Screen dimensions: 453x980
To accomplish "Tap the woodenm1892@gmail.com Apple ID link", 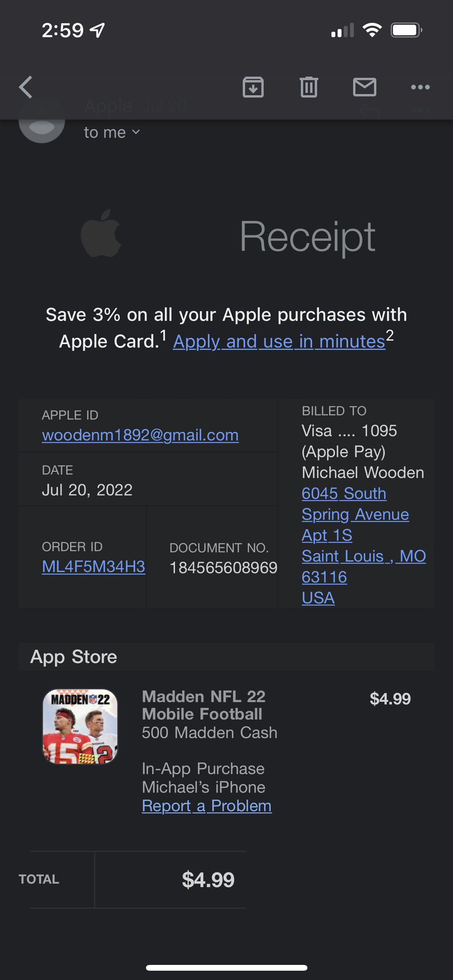I will (x=140, y=435).
